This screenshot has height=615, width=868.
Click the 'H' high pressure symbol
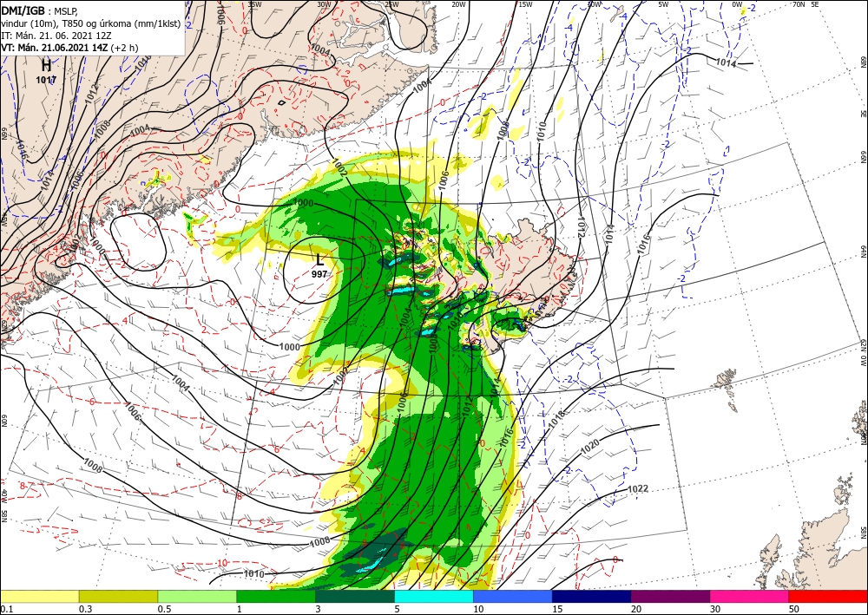tap(47, 66)
